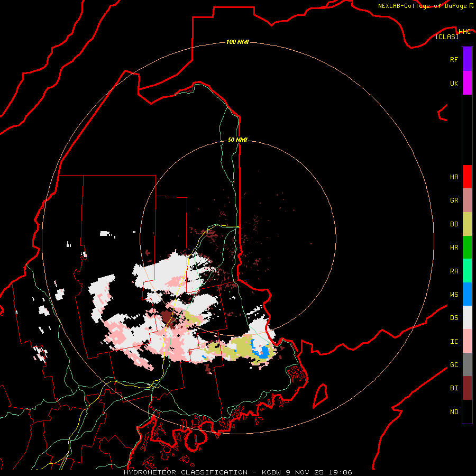Click the [CLAS] label
This screenshot has height=476, width=476.
pyautogui.click(x=447, y=37)
